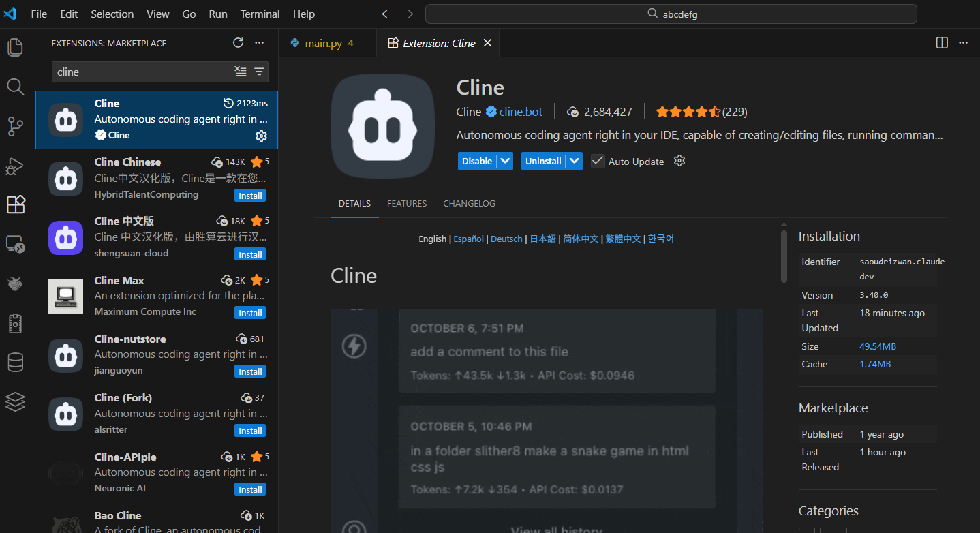
Task: Install the Cline-nutstore extension
Action: [250, 371]
